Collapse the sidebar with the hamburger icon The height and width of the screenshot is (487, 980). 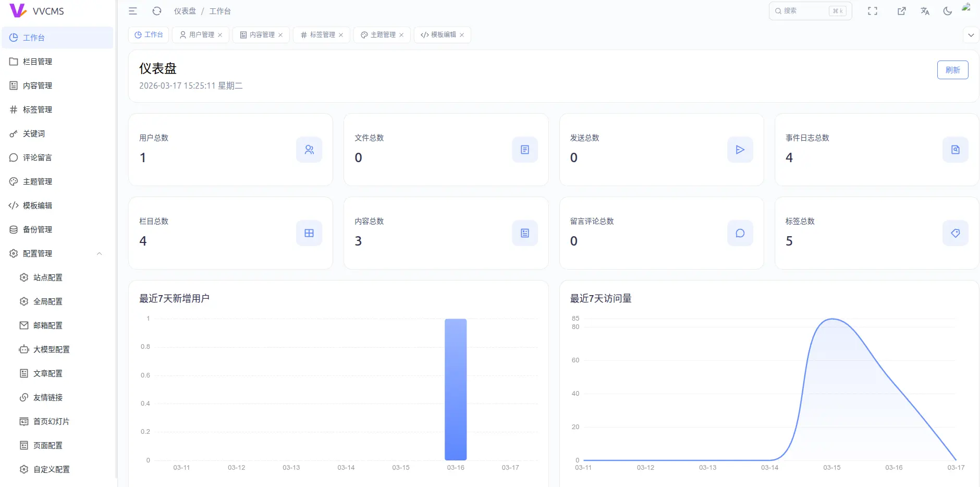133,10
